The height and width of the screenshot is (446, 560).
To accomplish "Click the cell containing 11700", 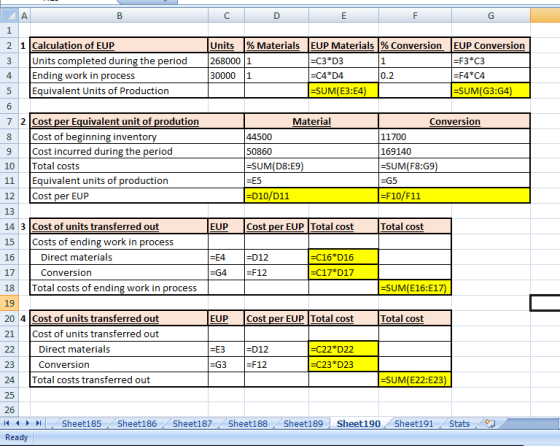I will click(455, 137).
